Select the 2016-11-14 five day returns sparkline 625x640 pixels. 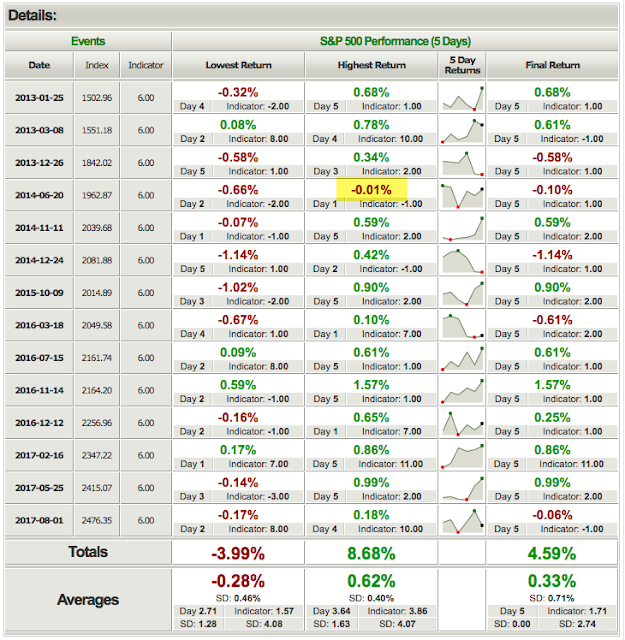(x=462, y=390)
